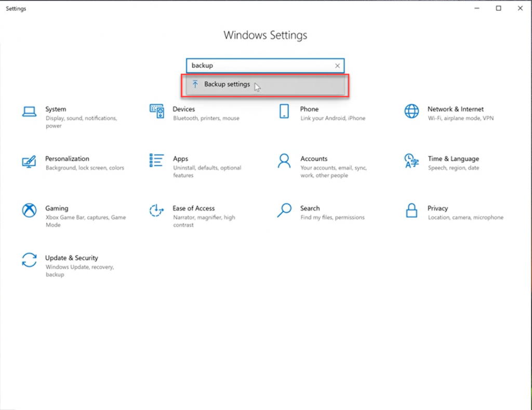Close the Settings window
This screenshot has width=532, height=410.
pos(520,8)
